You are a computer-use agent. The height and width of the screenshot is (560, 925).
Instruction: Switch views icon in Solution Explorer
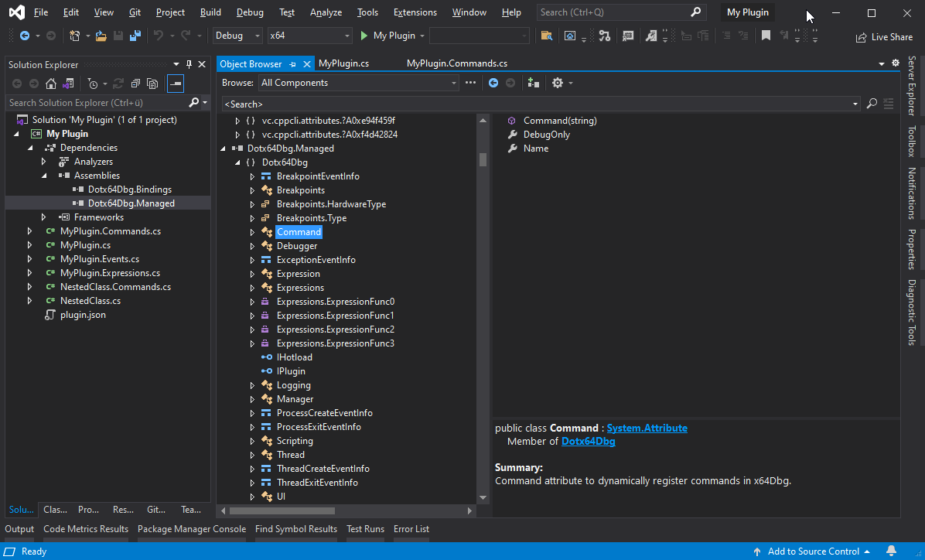[68, 84]
